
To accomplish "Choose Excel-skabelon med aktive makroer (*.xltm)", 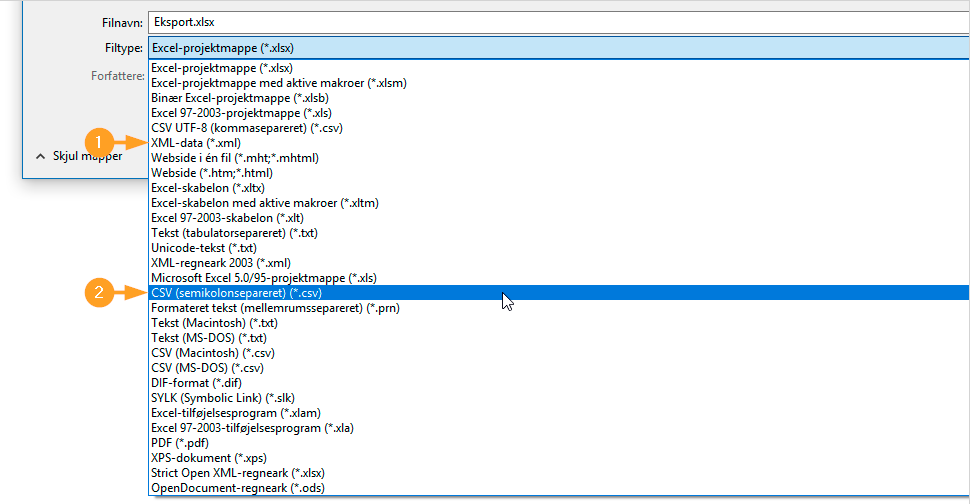I will (559, 203).
